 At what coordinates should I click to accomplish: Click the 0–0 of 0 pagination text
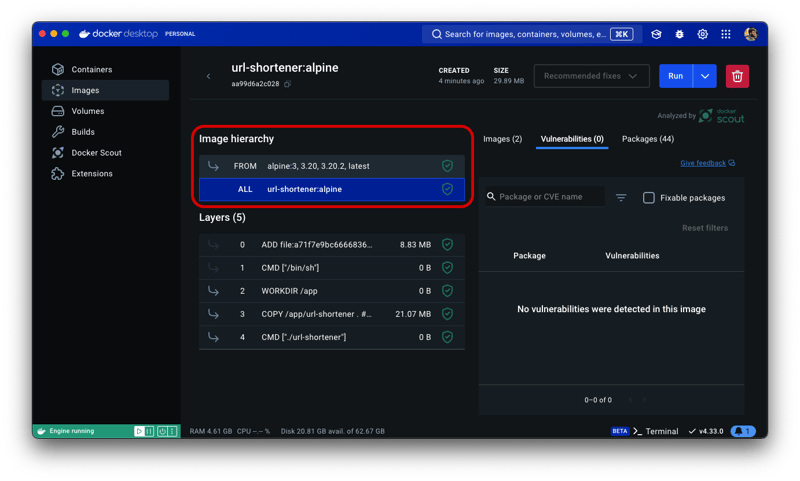tap(598, 400)
